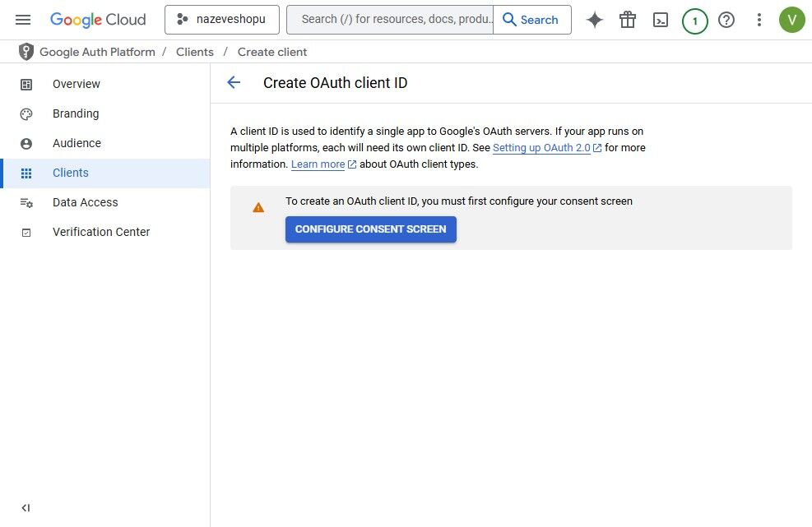Click the Search button

point(531,20)
